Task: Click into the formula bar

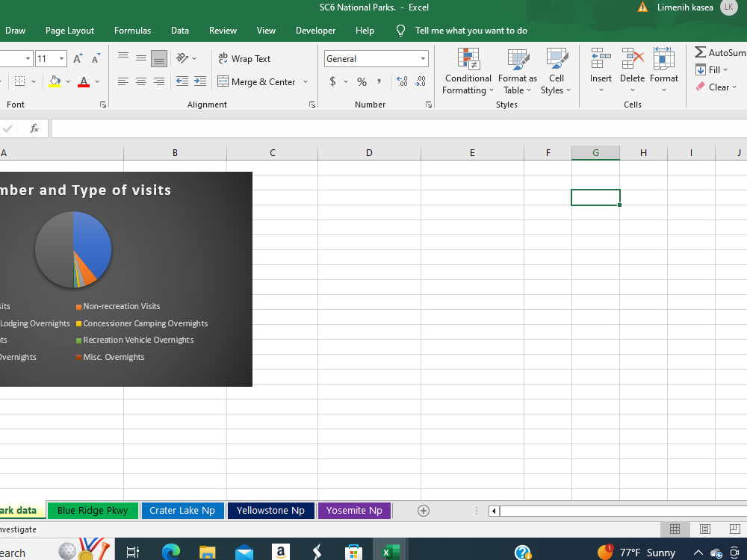Action: coord(399,128)
